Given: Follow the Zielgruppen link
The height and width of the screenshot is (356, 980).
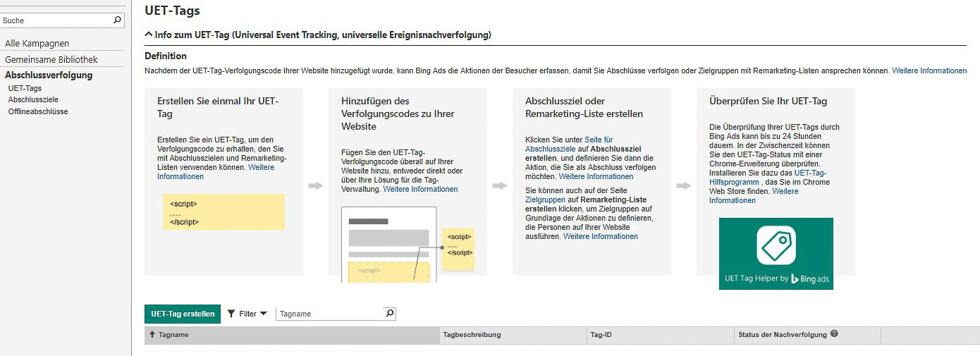Looking at the screenshot, I should coord(545,200).
